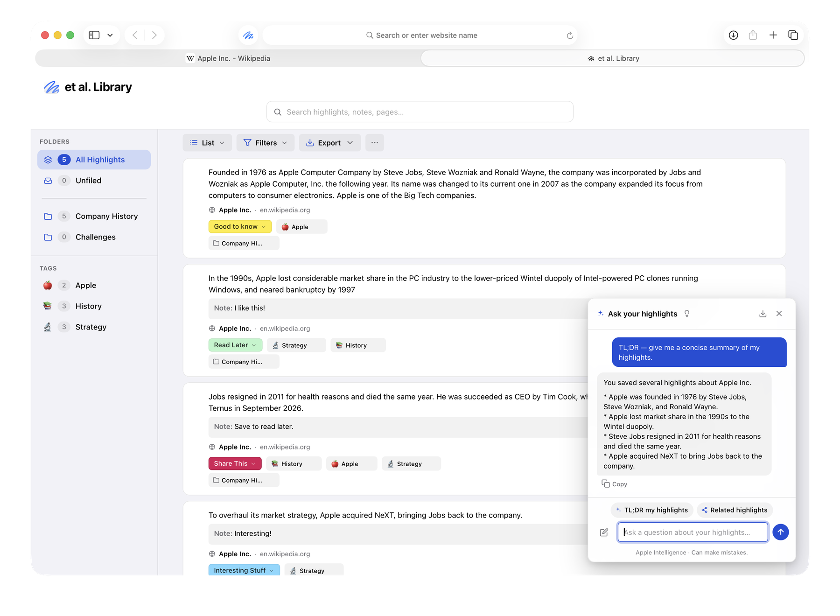Send the question with the blue arrow button
This screenshot has width=840, height=616.
click(781, 532)
